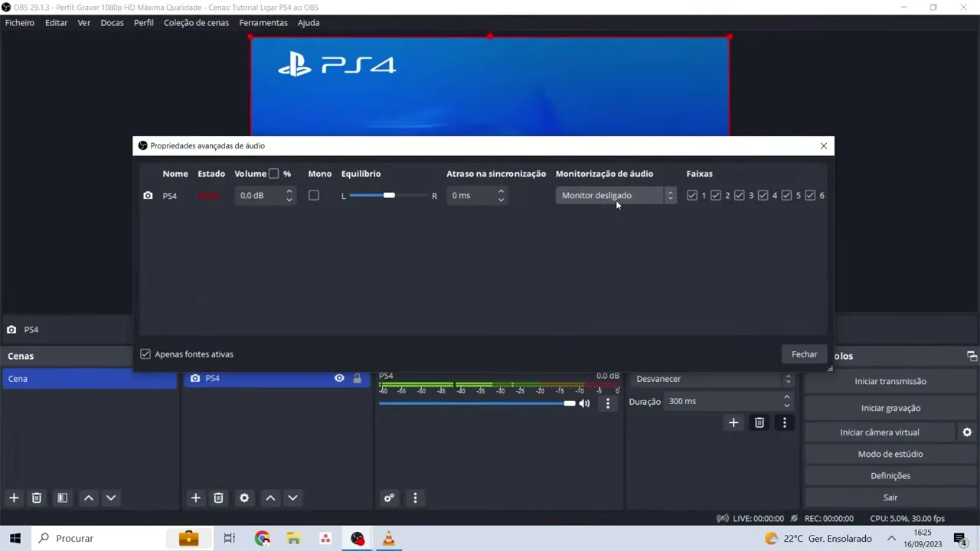The height and width of the screenshot is (551, 980).
Task: Open source properties gear icon
Action: [x=244, y=497]
